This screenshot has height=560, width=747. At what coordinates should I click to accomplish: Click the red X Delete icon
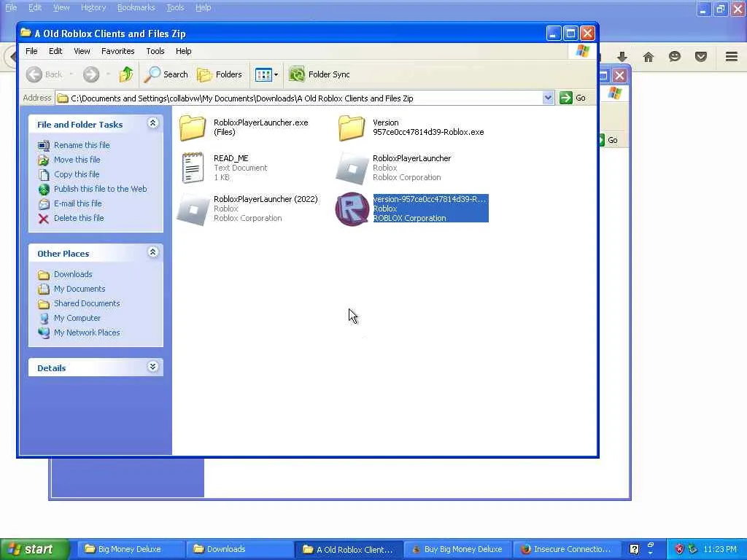pos(43,219)
